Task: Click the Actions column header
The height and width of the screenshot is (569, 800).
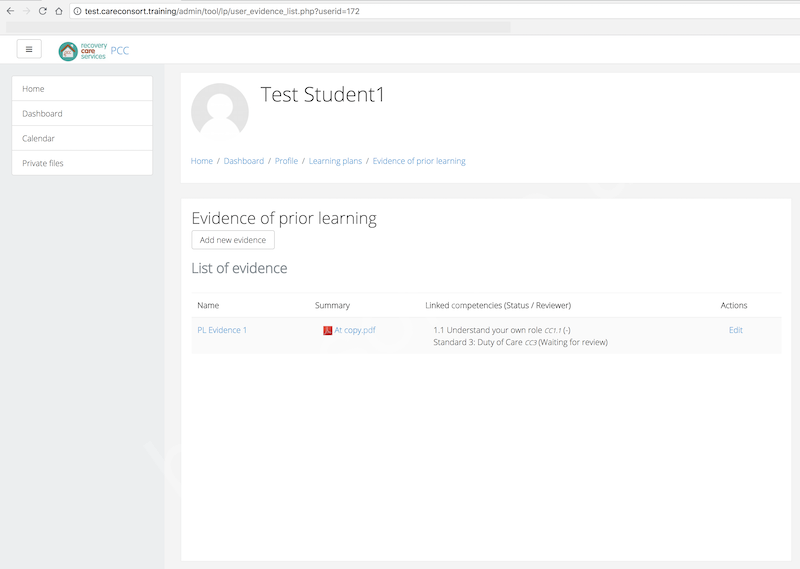Action: pos(734,305)
